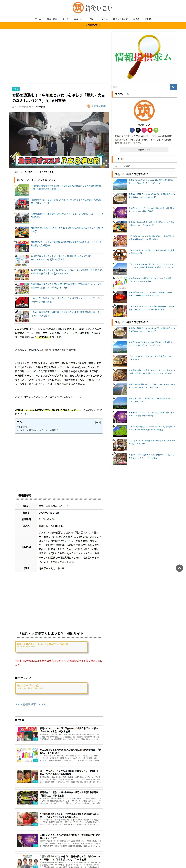Open weekly ranking 豚骨ラーメンの名店15選 thumbnail
Screen dimensions: 186x868
(x=120, y=199)
